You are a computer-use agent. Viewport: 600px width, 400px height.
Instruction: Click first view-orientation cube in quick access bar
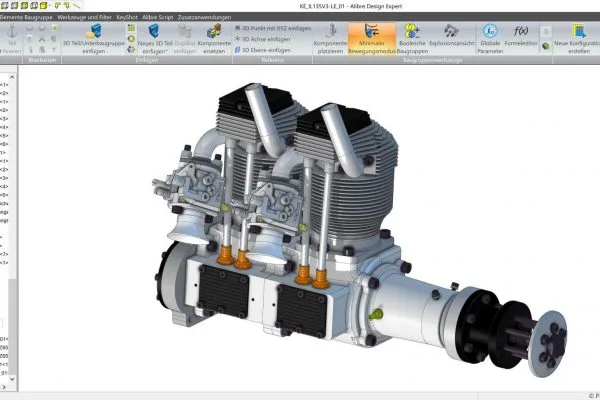tap(5, 5)
